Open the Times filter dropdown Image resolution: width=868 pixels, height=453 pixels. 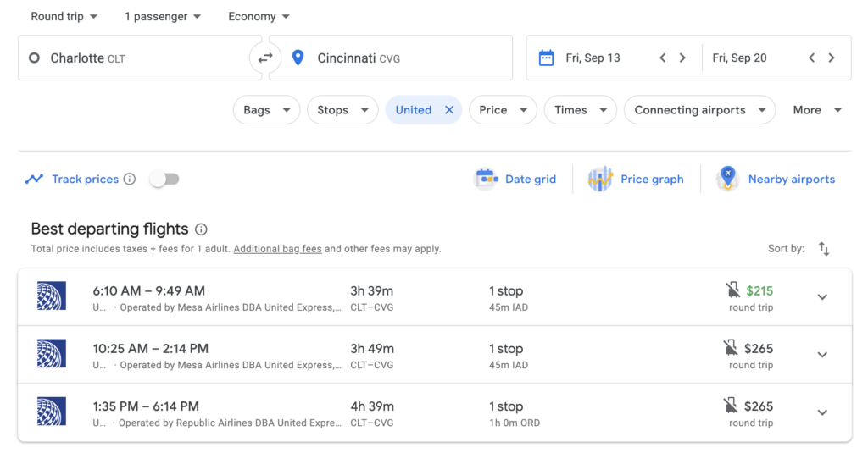(580, 110)
